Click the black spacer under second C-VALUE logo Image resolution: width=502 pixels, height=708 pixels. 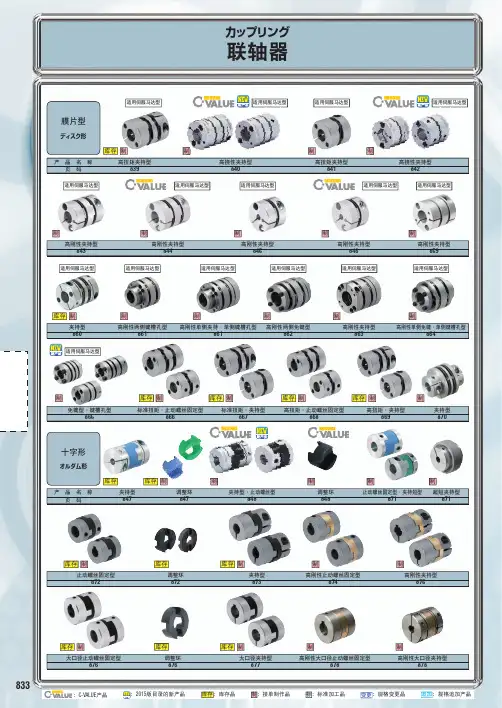click(322, 455)
